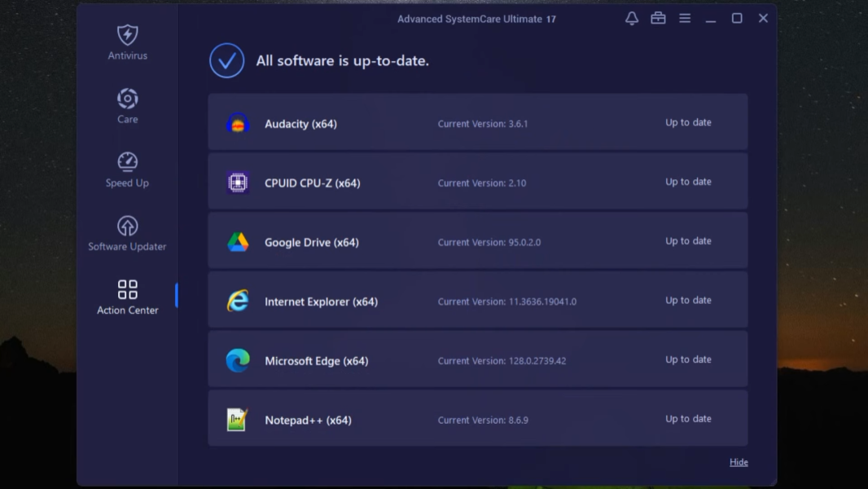Close the Advanced SystemCare window
The image size is (868, 489).
(x=764, y=18)
